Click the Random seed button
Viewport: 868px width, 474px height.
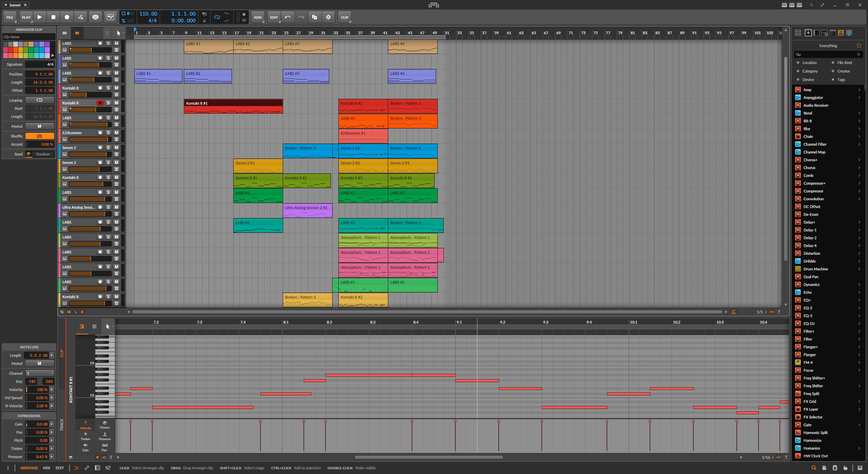click(43, 154)
